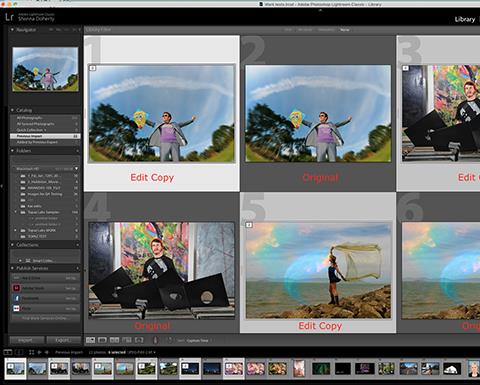The height and width of the screenshot is (385, 480).
Task: Click the Folders panel plus icon
Action: pos(77,151)
